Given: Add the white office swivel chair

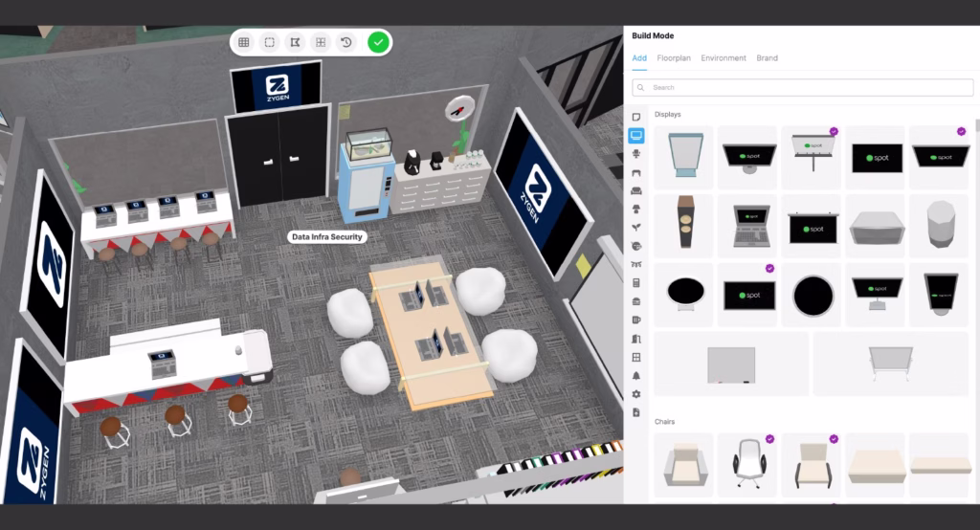Looking at the screenshot, I should (748, 464).
